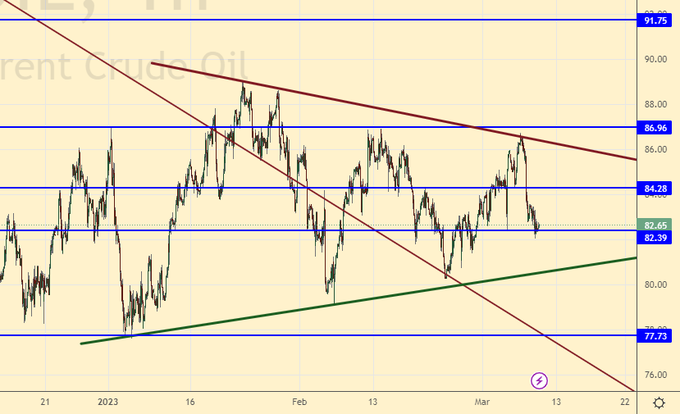Click the current price 82.65 label
This screenshot has width=680, height=414.
click(656, 226)
